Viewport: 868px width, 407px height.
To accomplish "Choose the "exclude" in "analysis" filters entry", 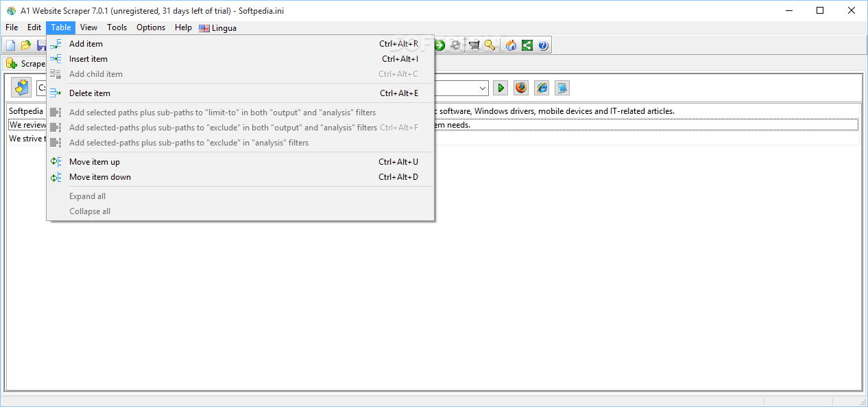I will [x=240, y=143].
